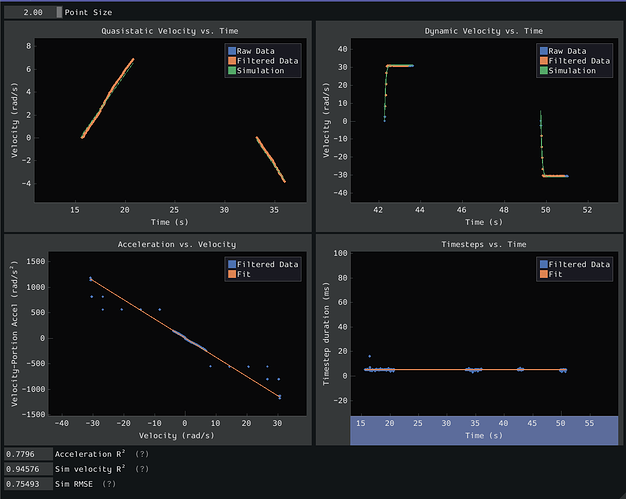
Task: Toggle Filtered Data in Dynamic Velocity legend
Action: click(575, 61)
